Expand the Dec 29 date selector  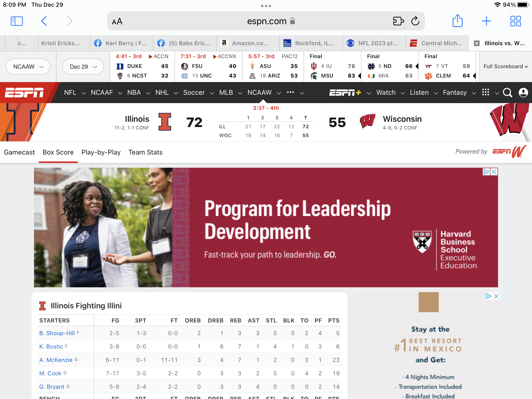point(83,67)
